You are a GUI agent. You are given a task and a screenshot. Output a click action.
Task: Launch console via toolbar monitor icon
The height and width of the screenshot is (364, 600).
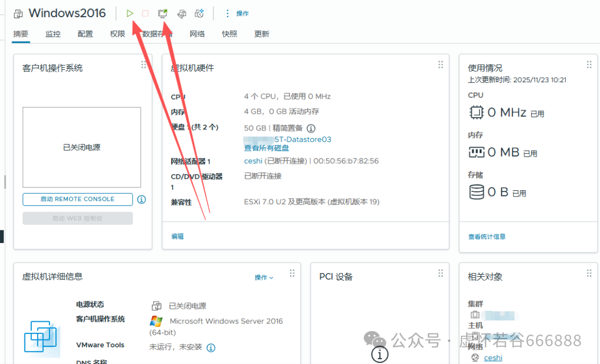click(163, 13)
